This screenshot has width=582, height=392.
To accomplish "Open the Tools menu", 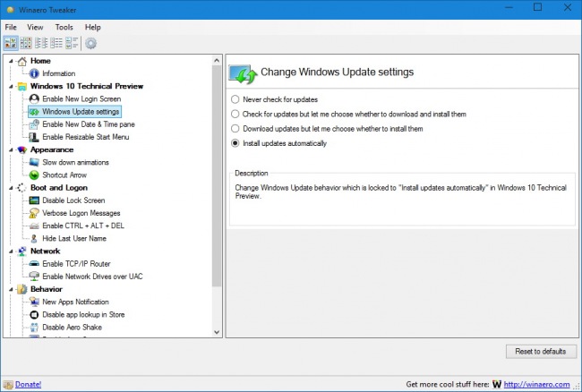I will click(64, 27).
